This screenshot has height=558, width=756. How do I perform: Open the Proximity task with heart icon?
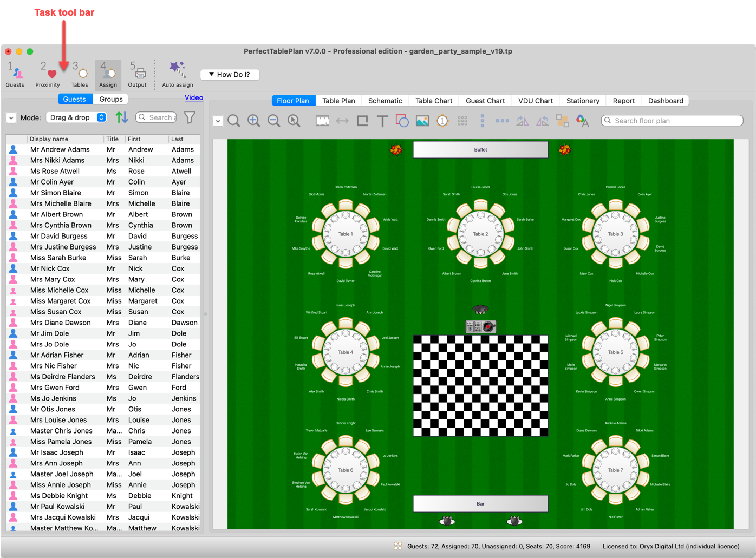[x=48, y=74]
